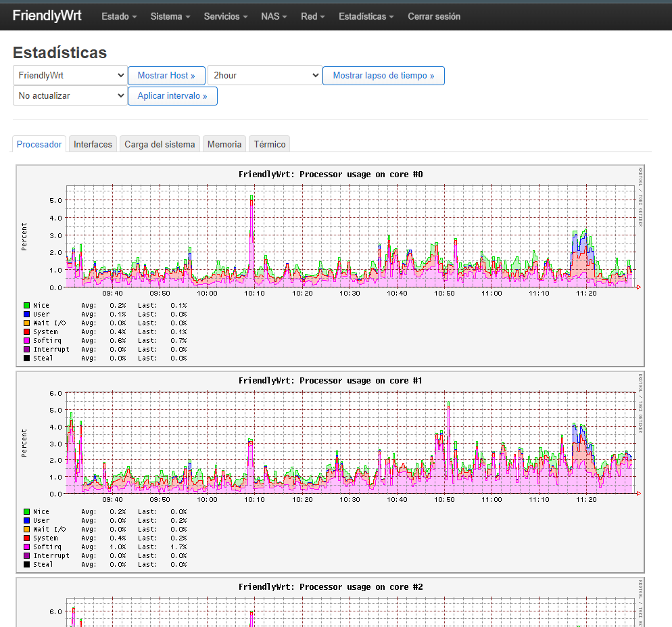Open the Servicios menu

pyautogui.click(x=225, y=16)
